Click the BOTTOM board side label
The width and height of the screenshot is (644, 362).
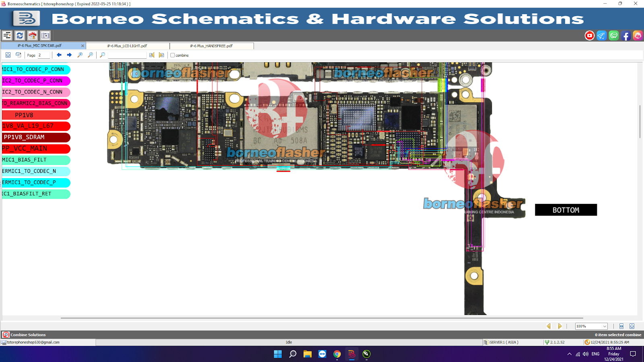(x=566, y=210)
